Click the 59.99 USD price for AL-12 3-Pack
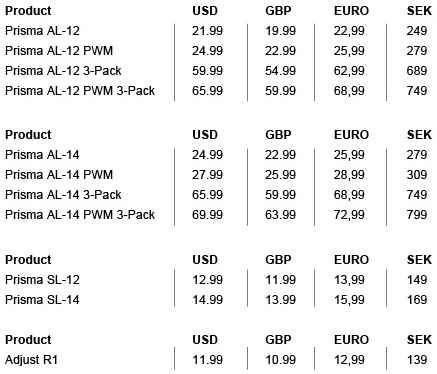437x374 pixels. [207, 71]
